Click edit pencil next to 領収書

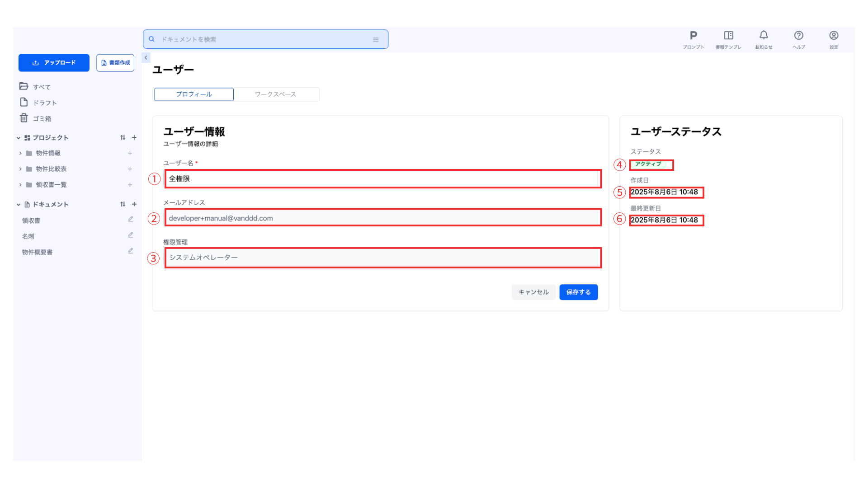pos(131,220)
